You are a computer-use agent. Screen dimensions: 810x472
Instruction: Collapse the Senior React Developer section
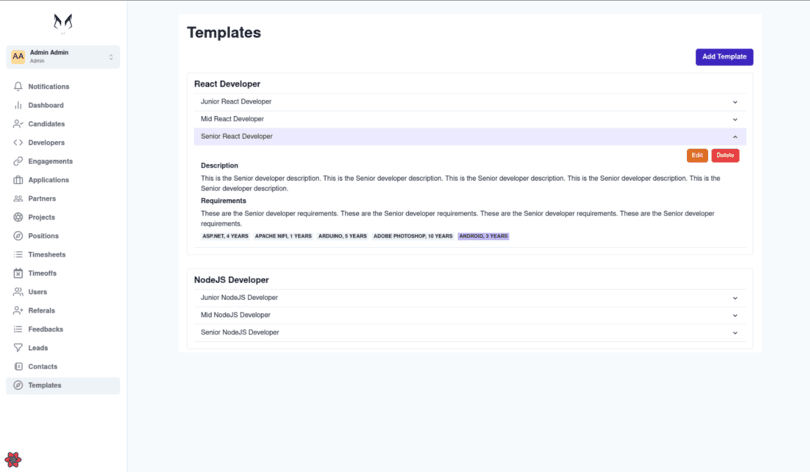735,136
